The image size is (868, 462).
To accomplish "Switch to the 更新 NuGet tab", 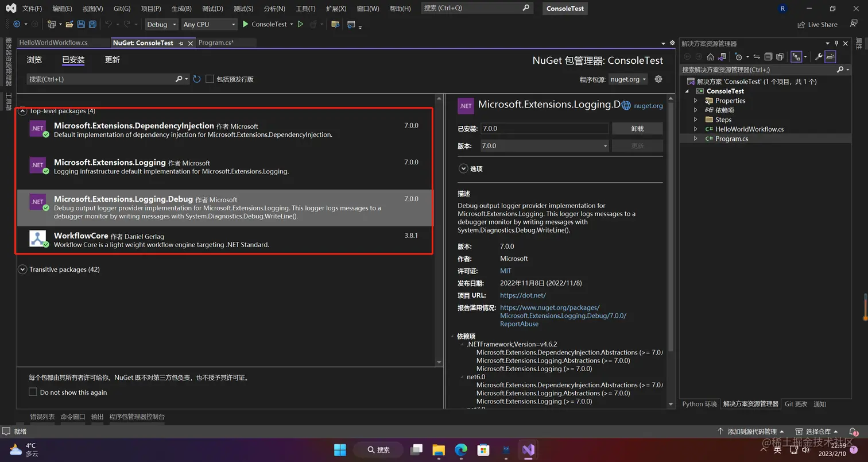I will point(112,60).
